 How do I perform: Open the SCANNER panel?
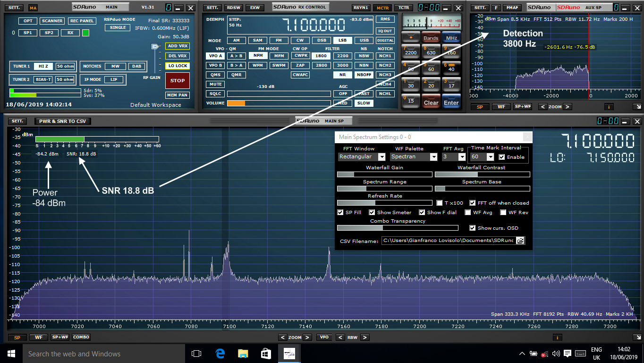52,21
